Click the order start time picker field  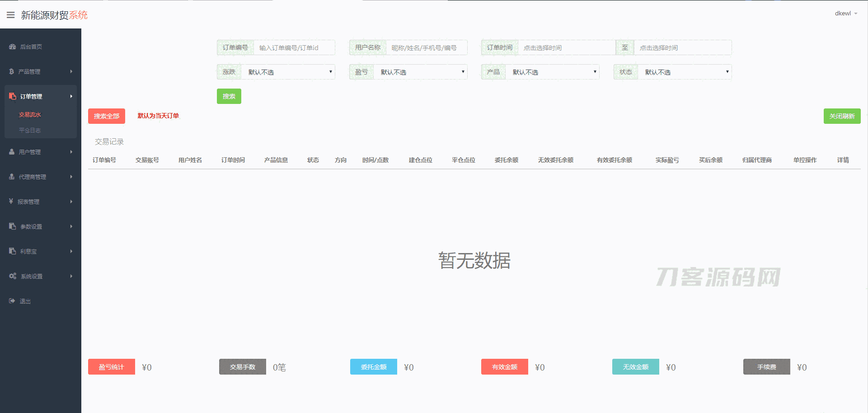[x=567, y=47]
